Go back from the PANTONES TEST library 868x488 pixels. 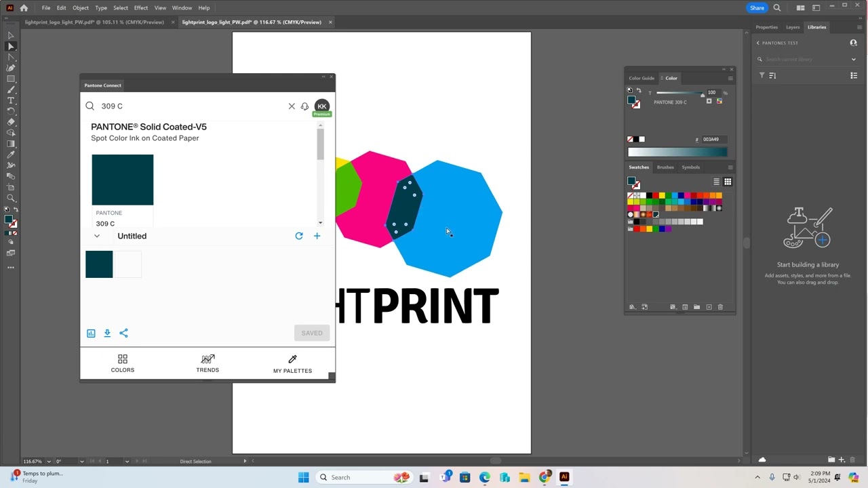click(758, 43)
